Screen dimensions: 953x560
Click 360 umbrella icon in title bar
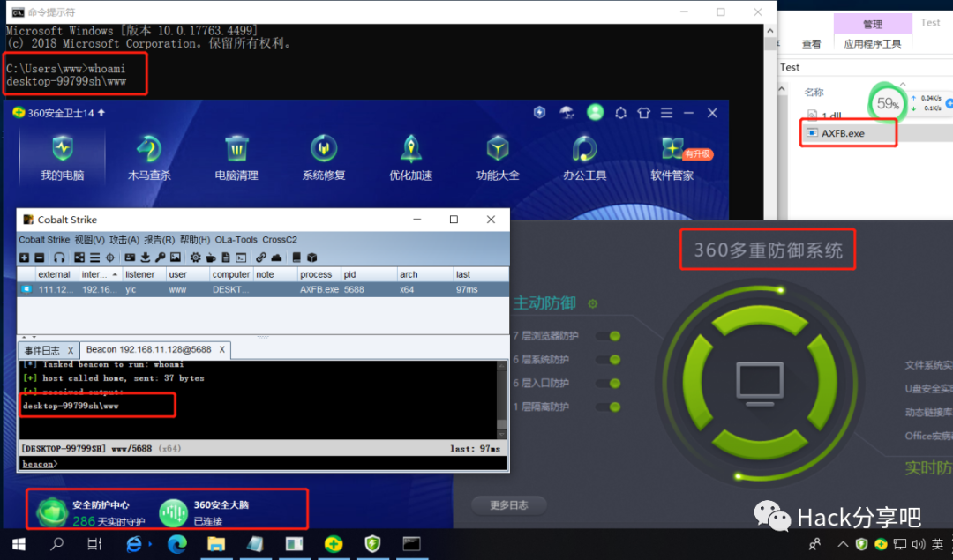[567, 112]
